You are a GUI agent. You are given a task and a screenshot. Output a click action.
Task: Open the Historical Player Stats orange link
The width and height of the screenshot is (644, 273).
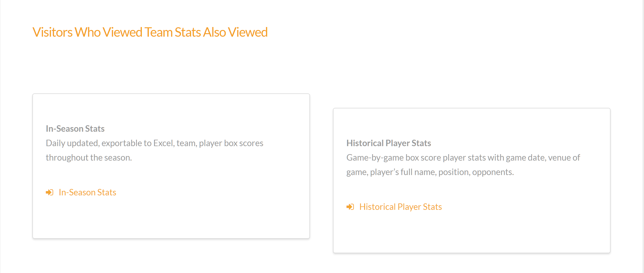[x=400, y=207]
